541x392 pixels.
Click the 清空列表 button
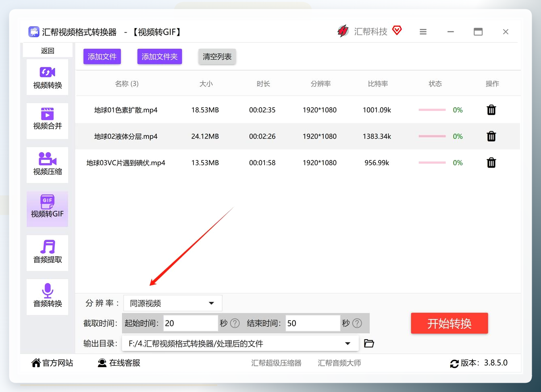pos(217,56)
